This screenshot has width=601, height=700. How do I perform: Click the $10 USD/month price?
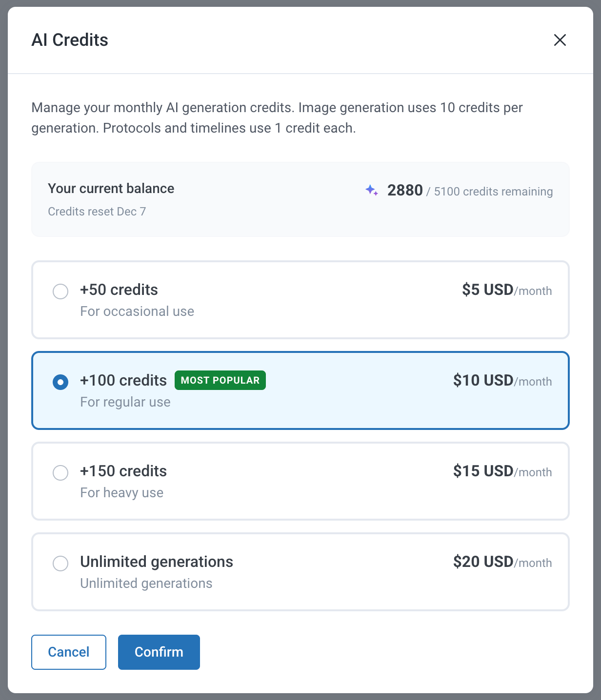[x=502, y=381]
